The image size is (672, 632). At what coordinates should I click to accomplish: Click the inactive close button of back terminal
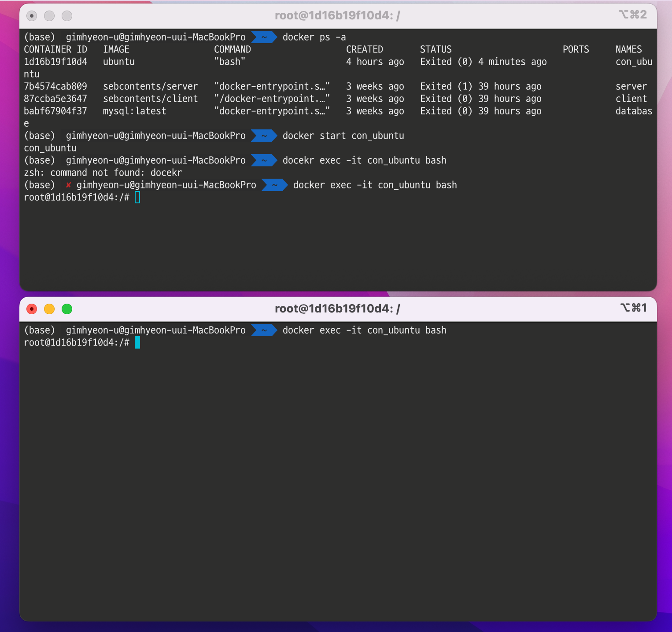click(x=32, y=16)
